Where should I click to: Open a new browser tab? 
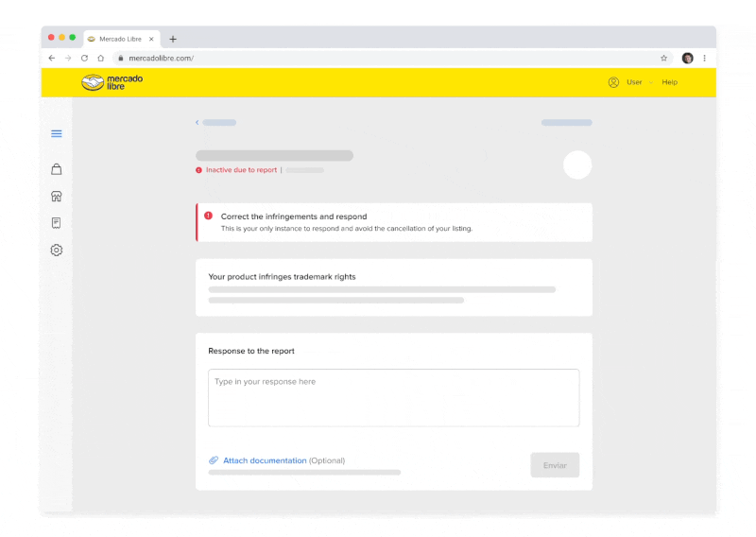(x=173, y=39)
